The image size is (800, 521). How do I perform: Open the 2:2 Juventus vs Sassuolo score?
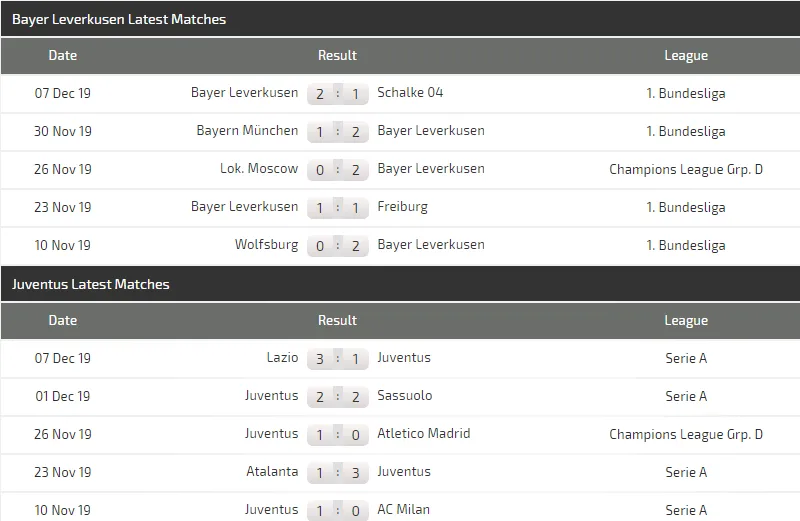(x=337, y=396)
